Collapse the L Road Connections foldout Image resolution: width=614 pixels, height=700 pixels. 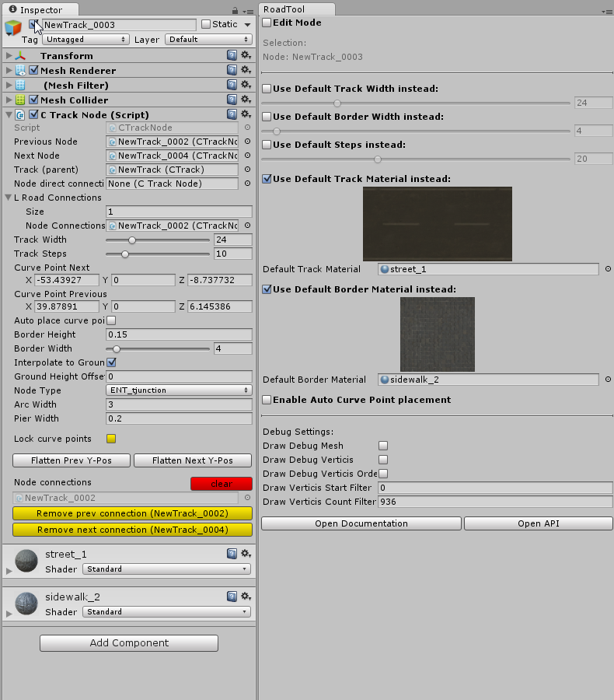point(8,198)
